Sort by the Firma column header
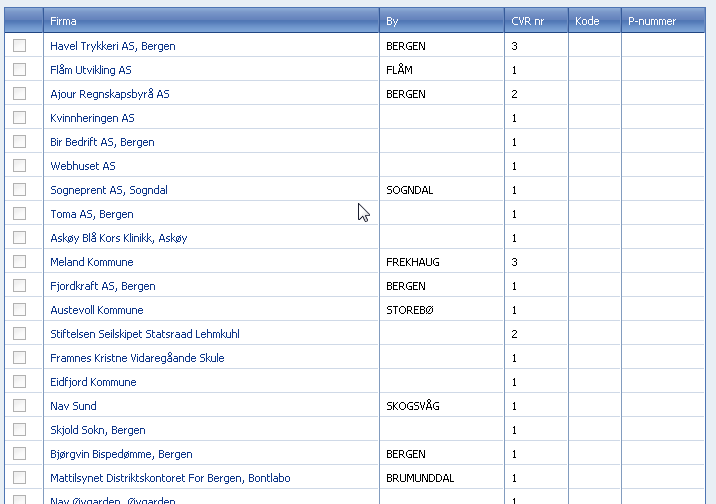The width and height of the screenshot is (716, 504). tap(211, 21)
